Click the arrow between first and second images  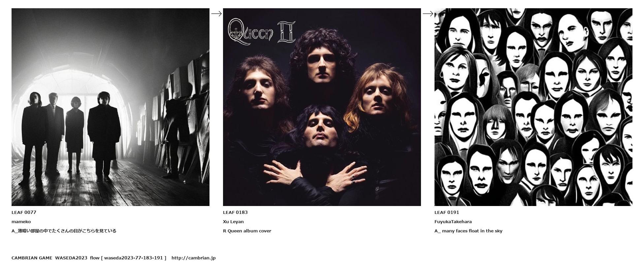pos(216,14)
